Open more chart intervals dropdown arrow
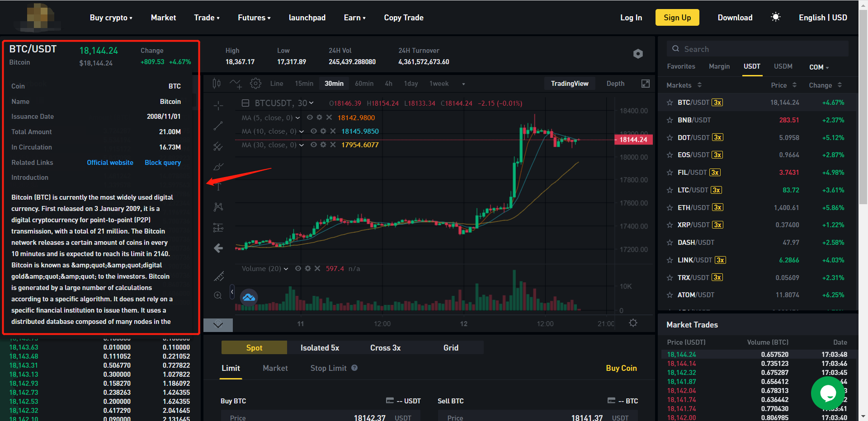Viewport: 868px width, 421px height. [463, 84]
